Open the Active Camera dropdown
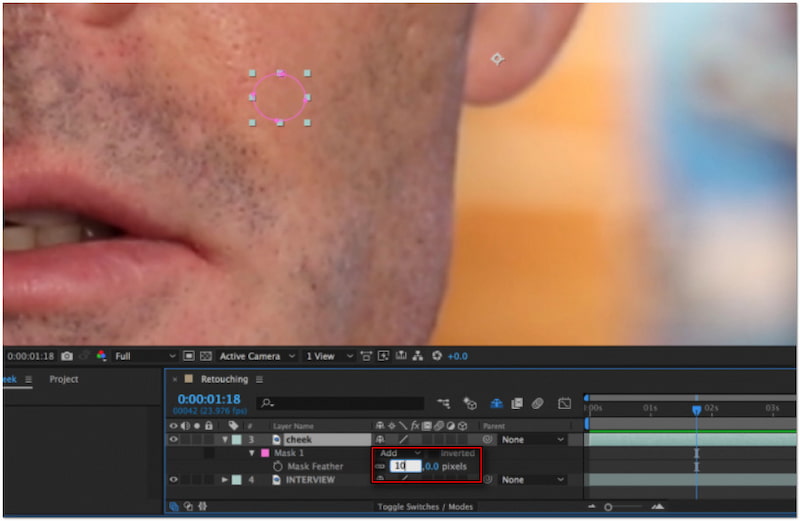This screenshot has height=521, width=800. [x=257, y=356]
